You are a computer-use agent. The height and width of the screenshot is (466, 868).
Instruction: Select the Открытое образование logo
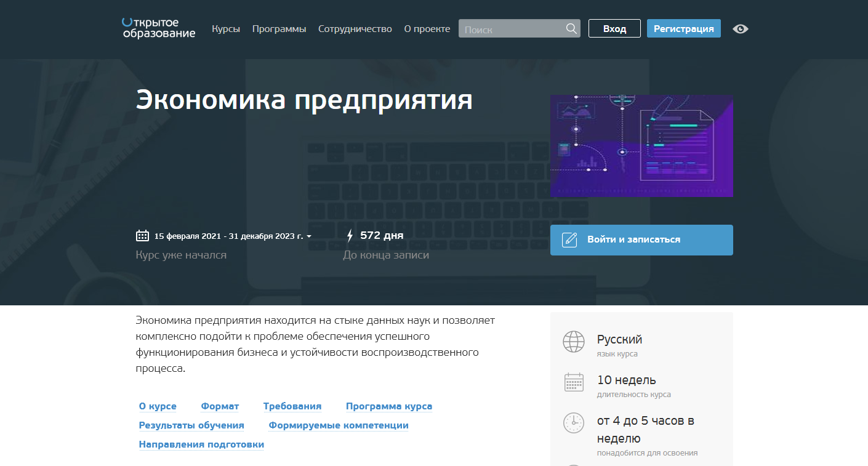pos(158,29)
